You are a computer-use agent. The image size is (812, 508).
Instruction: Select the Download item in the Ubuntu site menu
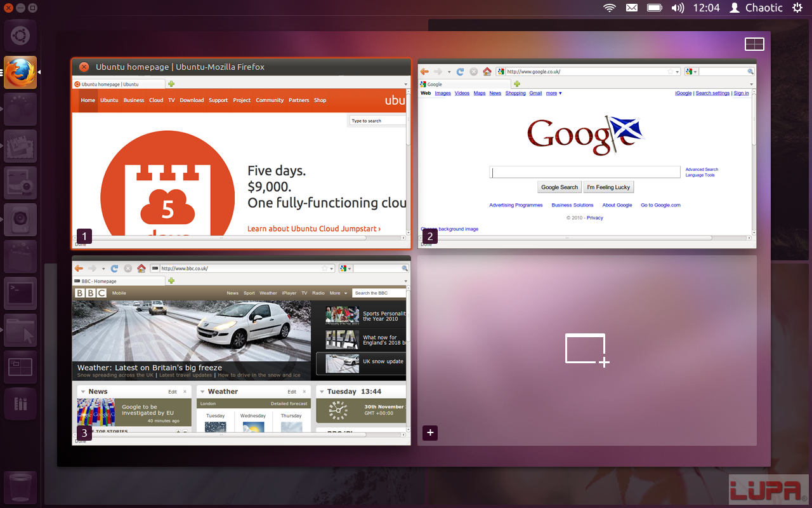(192, 100)
